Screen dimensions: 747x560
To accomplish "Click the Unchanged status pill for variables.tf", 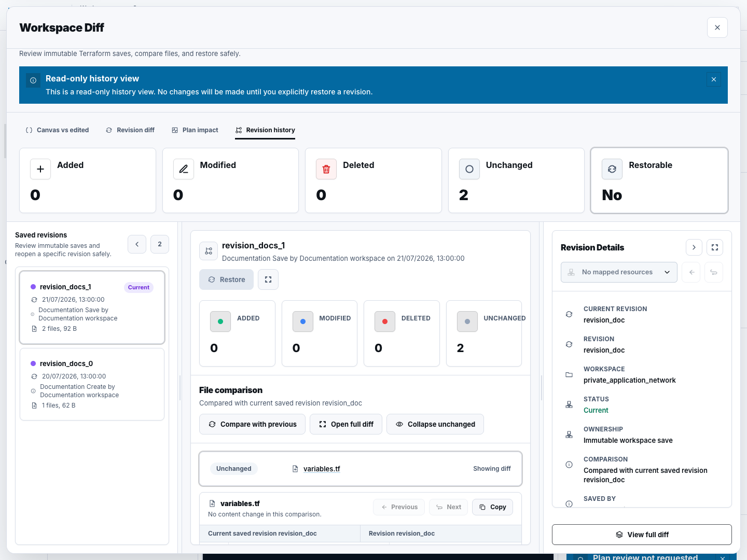I will click(233, 469).
